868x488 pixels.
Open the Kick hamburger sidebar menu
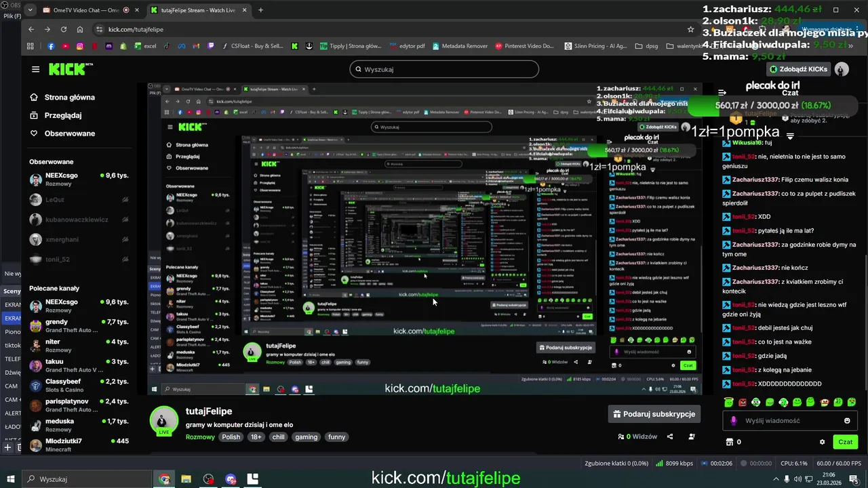pyautogui.click(x=35, y=69)
